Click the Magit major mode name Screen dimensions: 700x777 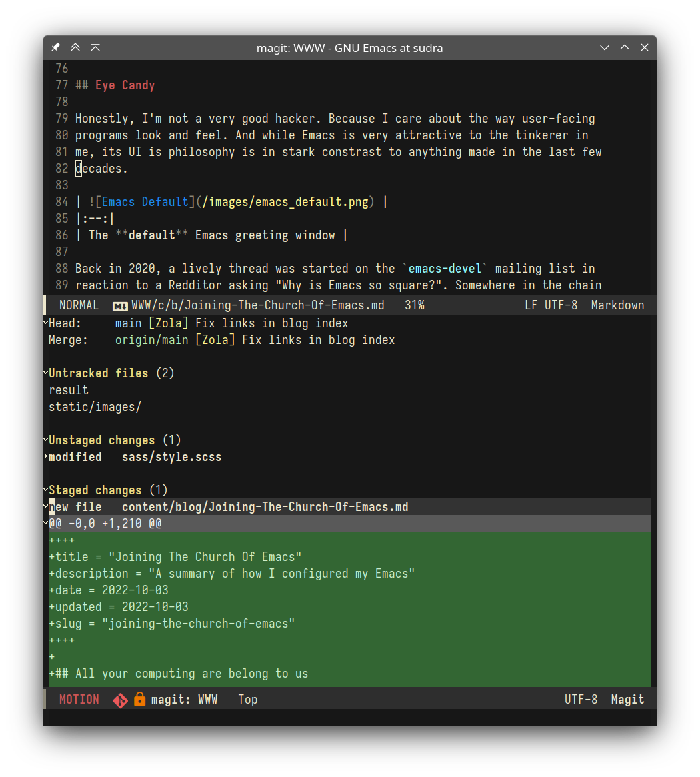[x=627, y=700]
